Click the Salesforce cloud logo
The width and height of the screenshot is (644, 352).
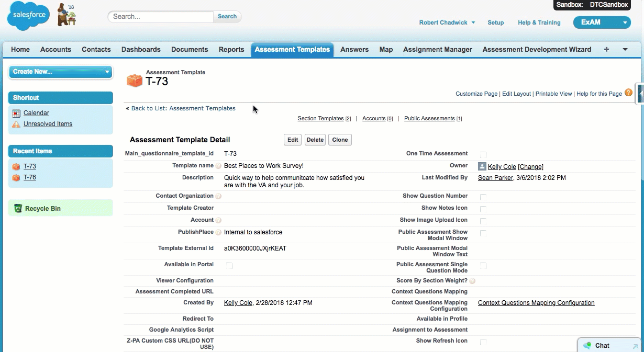[x=28, y=16]
